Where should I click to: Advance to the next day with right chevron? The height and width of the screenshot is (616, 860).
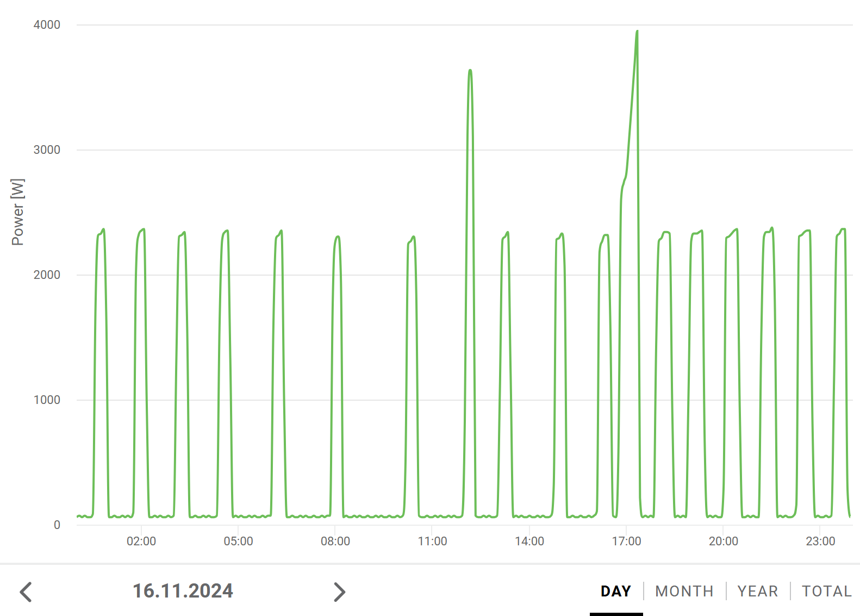[x=339, y=592]
